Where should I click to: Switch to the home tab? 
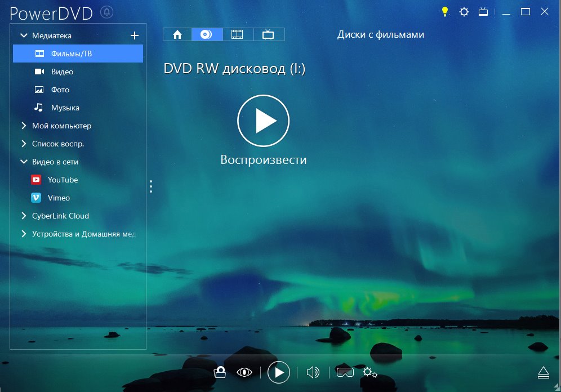177,34
